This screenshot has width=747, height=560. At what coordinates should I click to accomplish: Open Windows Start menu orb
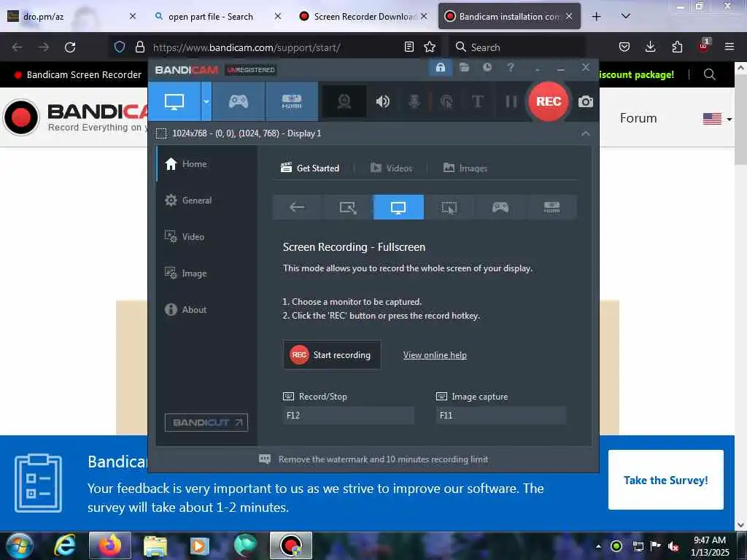coord(20,545)
